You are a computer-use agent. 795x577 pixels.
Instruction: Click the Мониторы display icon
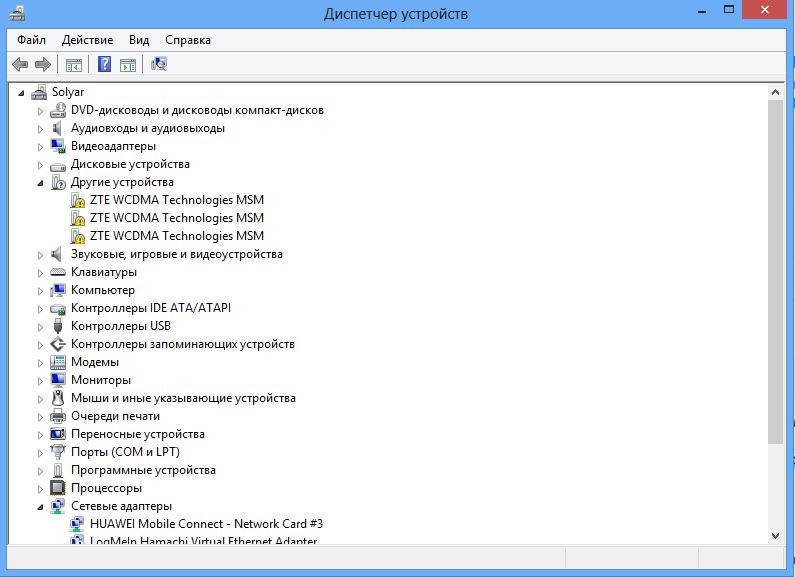(58, 380)
